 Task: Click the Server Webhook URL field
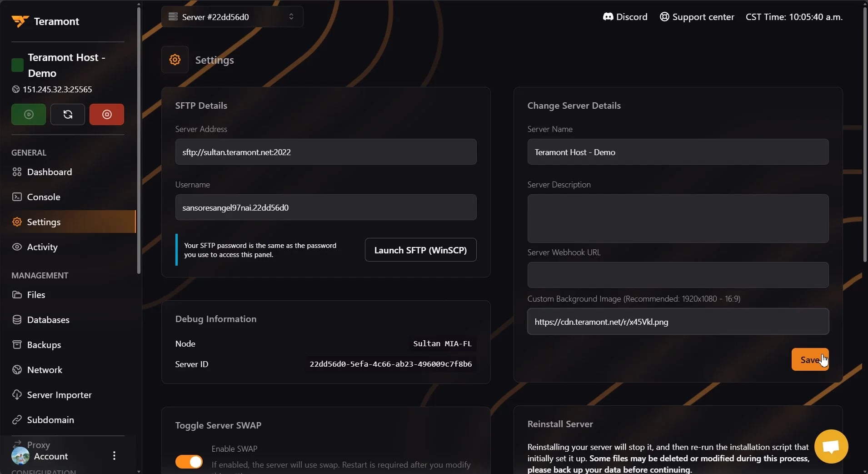point(678,275)
